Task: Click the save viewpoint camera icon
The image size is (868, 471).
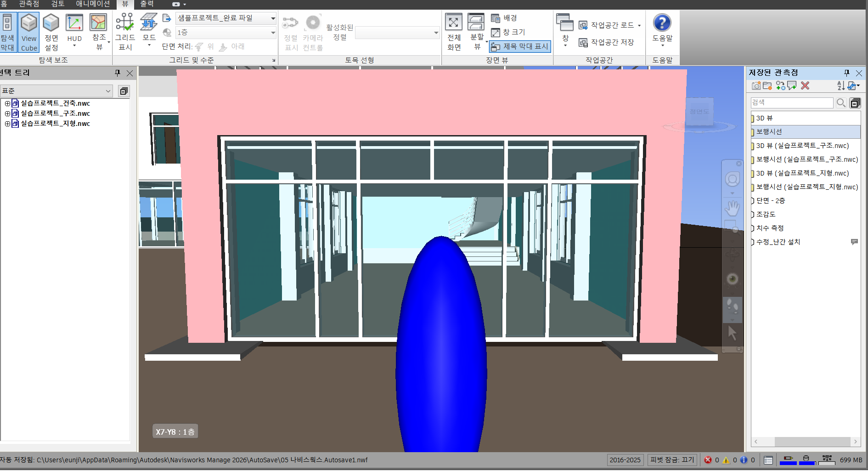Action: coord(756,86)
